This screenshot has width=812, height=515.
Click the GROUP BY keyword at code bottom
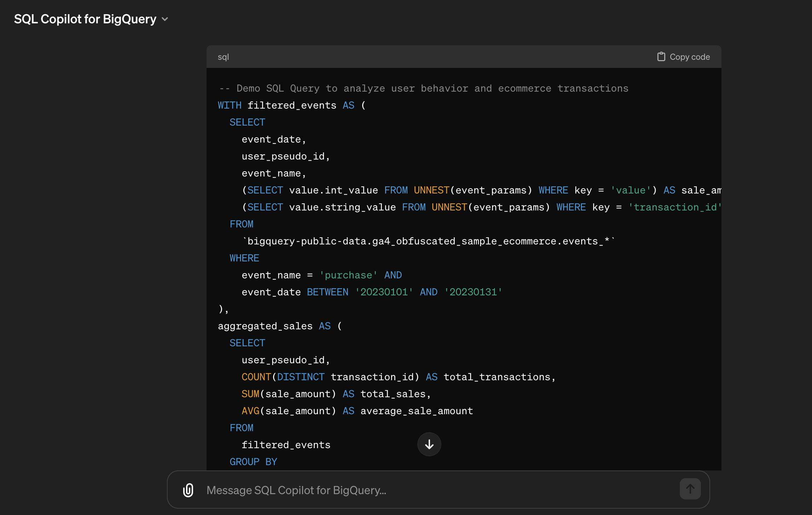[253, 462]
